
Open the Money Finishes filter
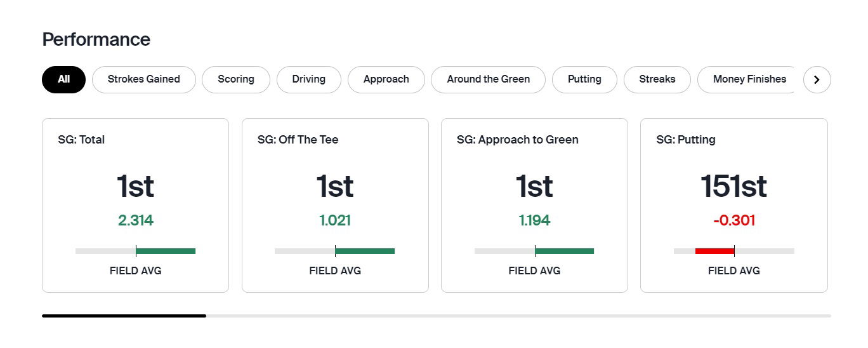pyautogui.click(x=749, y=79)
